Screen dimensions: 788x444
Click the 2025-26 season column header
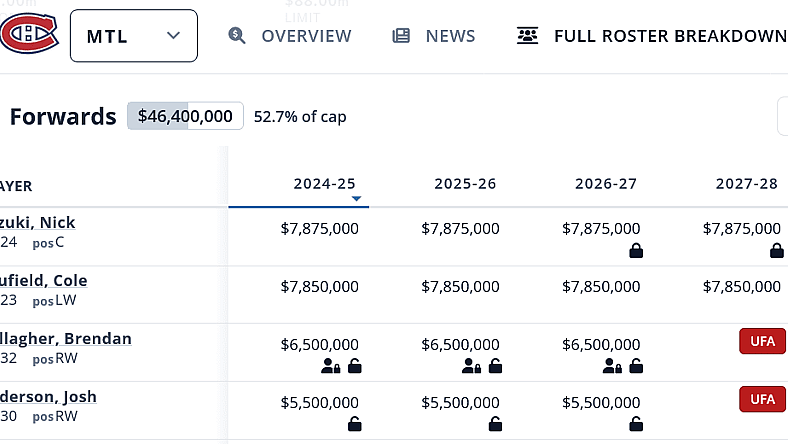pyautogui.click(x=465, y=184)
